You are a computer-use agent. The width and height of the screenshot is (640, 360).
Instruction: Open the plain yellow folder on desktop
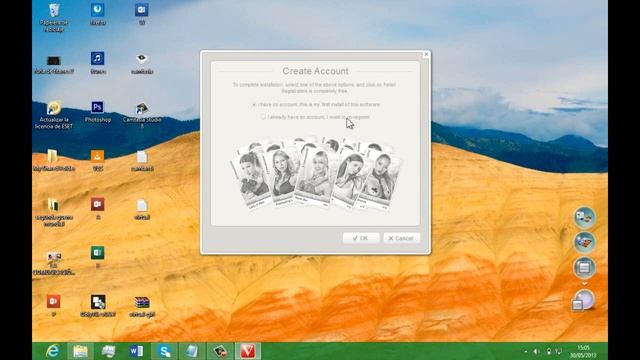[53, 160]
